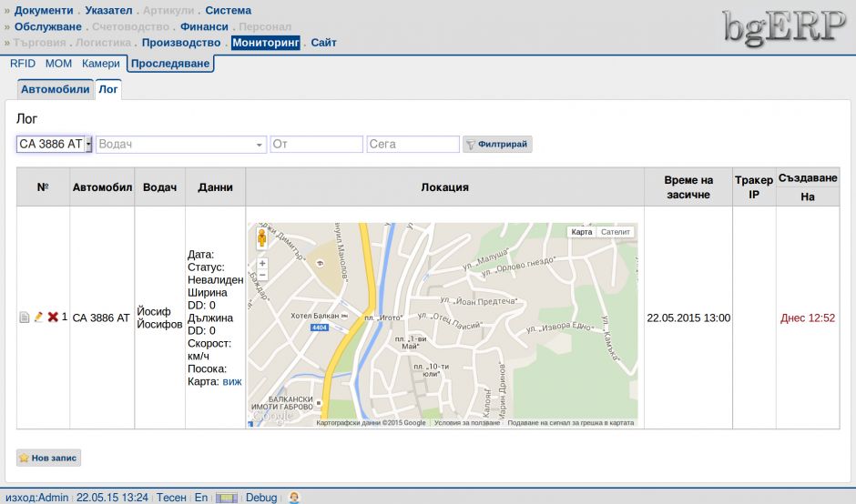
Task: Click the От date input field
Action: point(316,144)
